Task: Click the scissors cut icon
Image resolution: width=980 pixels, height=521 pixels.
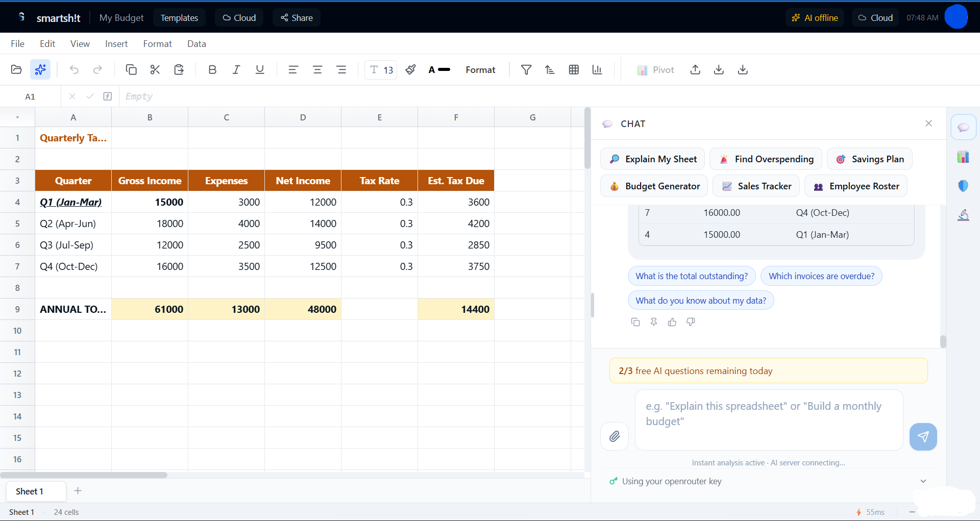Action: pos(155,70)
